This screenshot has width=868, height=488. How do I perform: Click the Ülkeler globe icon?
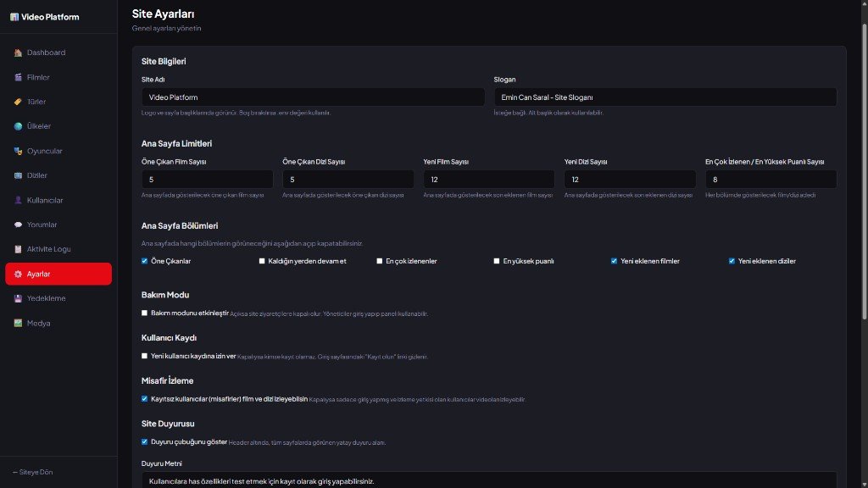(x=19, y=126)
